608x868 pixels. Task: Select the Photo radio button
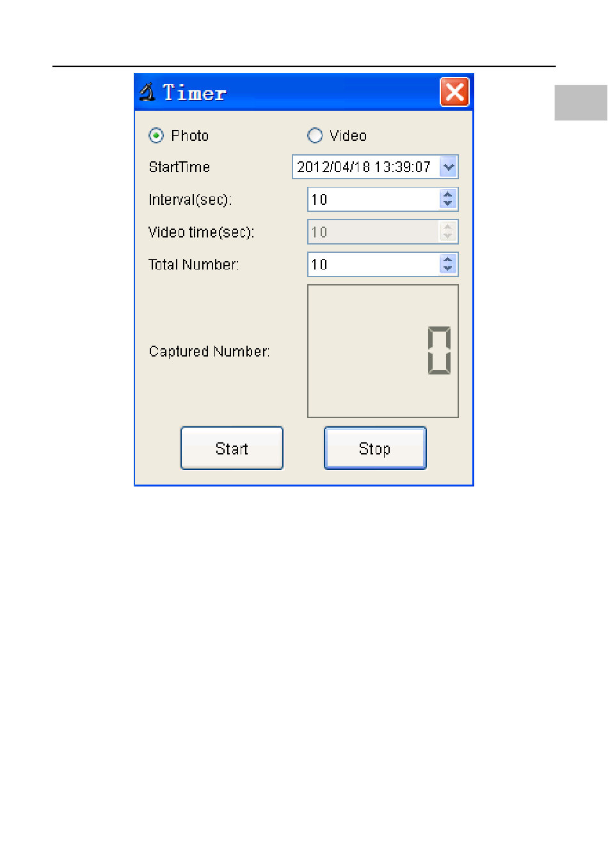(156, 136)
